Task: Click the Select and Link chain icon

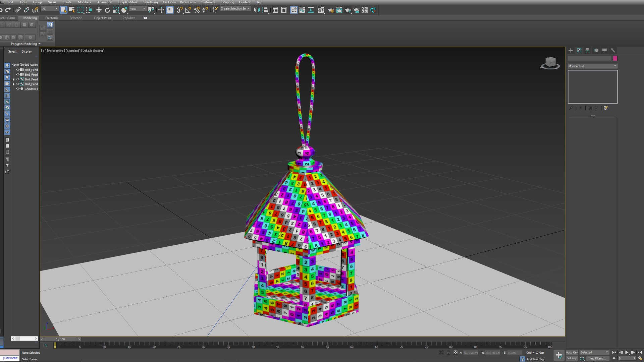Action: (18, 10)
